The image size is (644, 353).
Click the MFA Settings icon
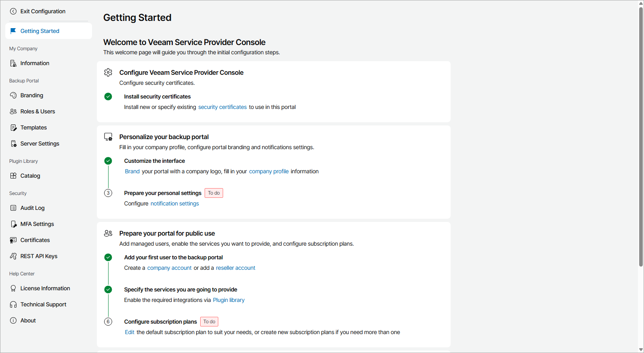[13, 224]
